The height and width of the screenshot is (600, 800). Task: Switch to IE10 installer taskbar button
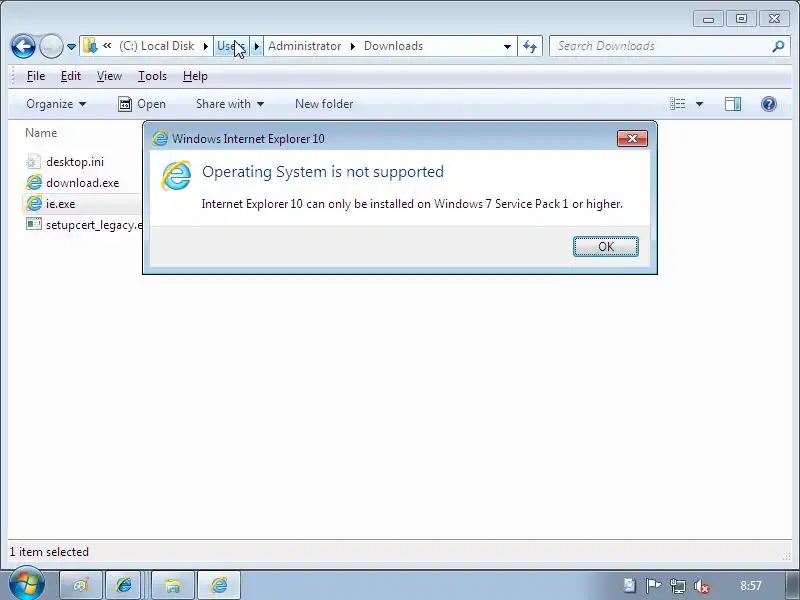coord(218,585)
